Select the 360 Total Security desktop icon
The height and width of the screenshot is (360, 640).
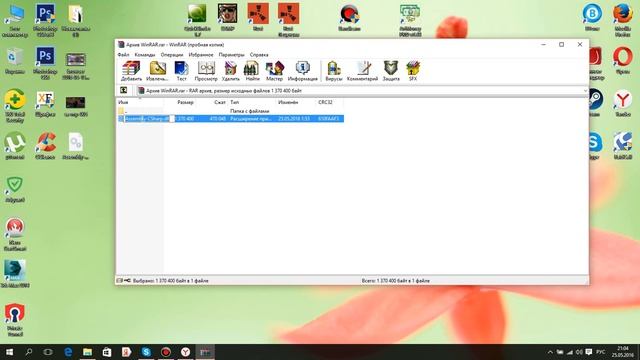pos(15,106)
